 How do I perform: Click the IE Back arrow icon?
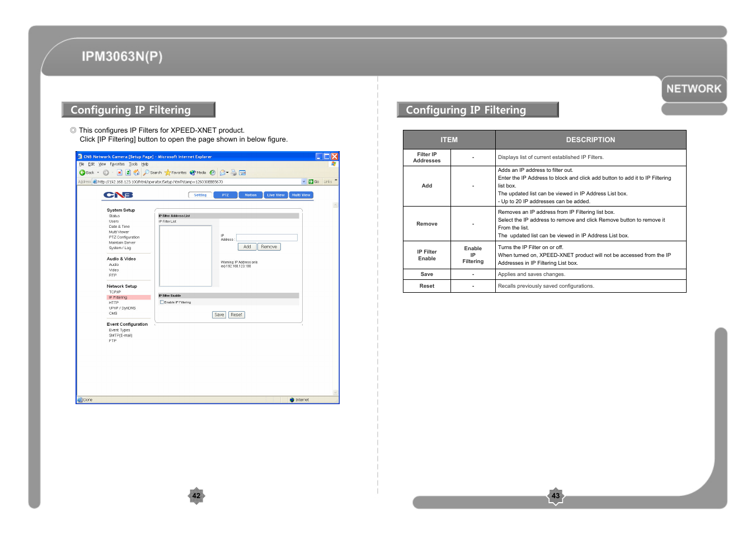82,172
